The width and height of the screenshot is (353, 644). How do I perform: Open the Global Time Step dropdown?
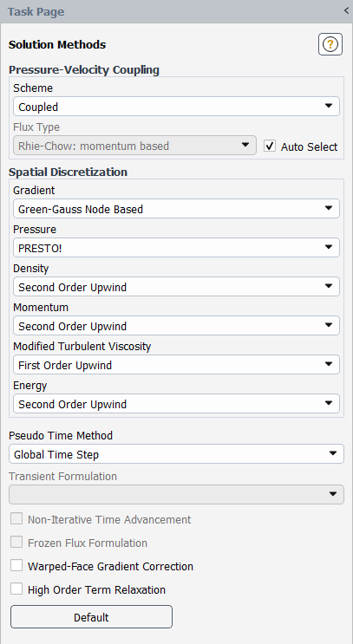pos(176,454)
